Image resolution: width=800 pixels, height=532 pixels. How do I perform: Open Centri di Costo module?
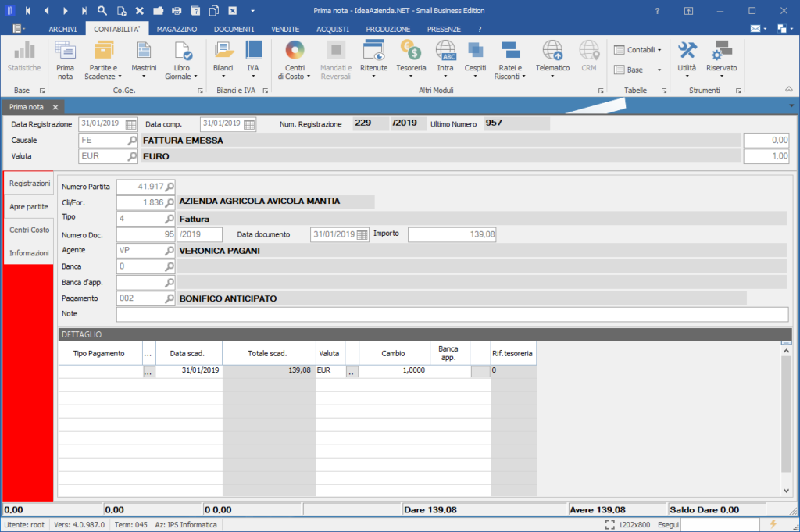point(295,60)
